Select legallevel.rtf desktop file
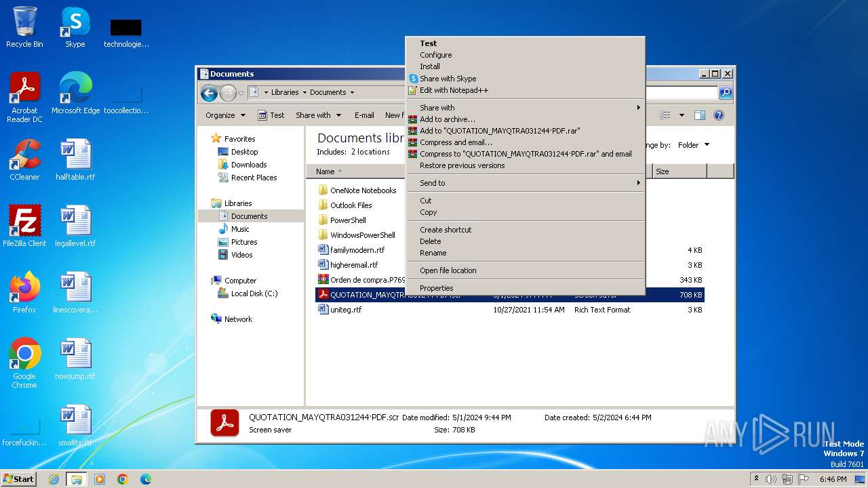The height and width of the screenshot is (488, 868). [75, 226]
